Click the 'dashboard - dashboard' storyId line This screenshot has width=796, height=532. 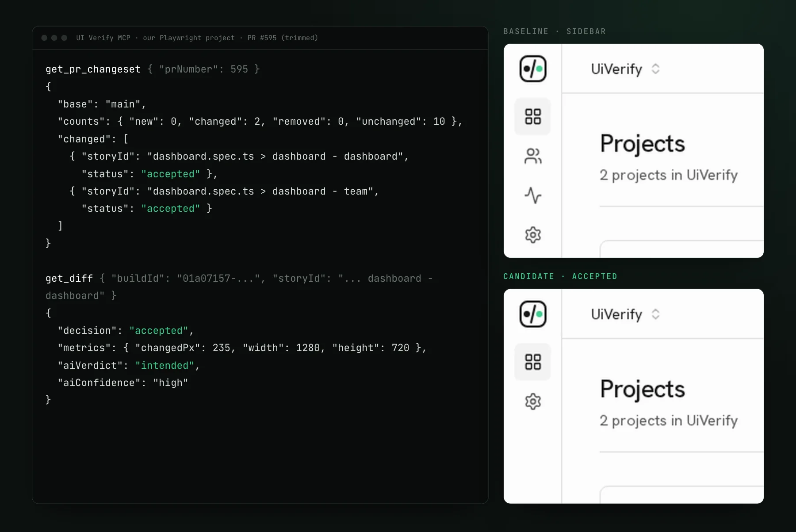[239, 157]
